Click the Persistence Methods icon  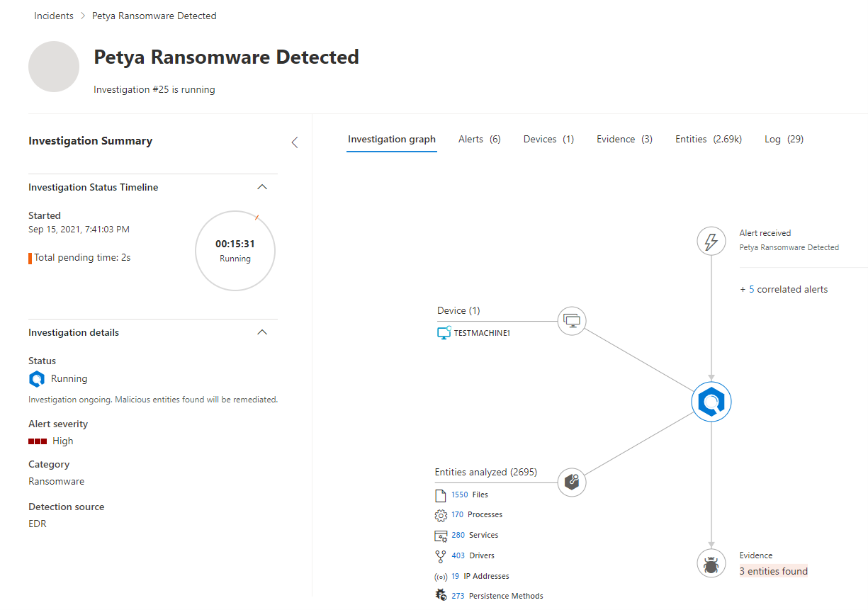441,594
